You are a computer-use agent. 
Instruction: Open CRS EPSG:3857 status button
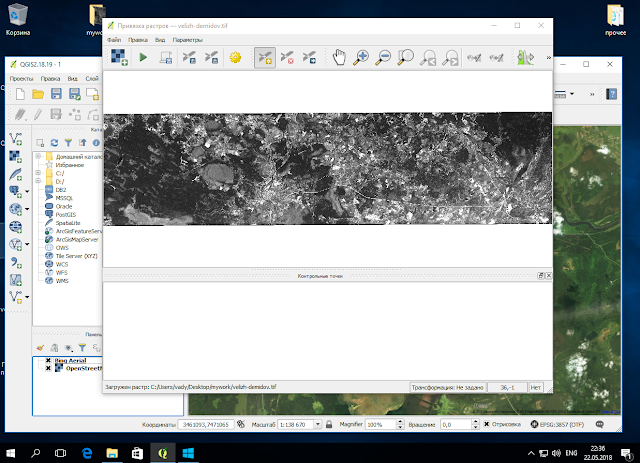[x=557, y=424]
